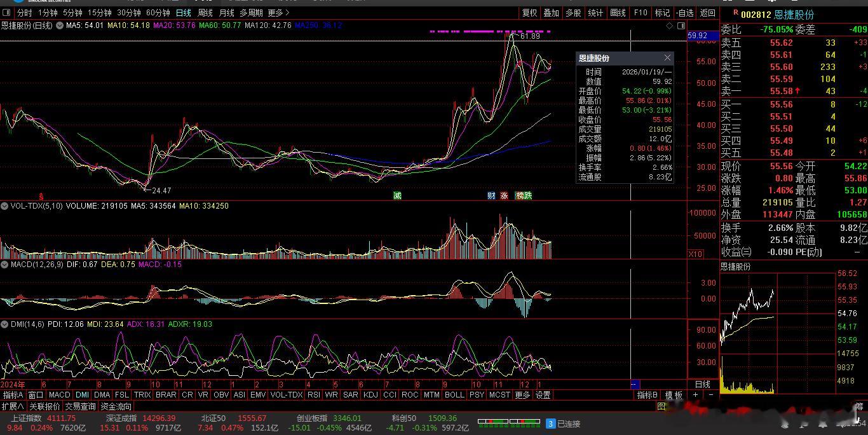Viewport: 868px width, 435px height.
Task: Select the 指标B tab
Action: pyautogui.click(x=648, y=395)
